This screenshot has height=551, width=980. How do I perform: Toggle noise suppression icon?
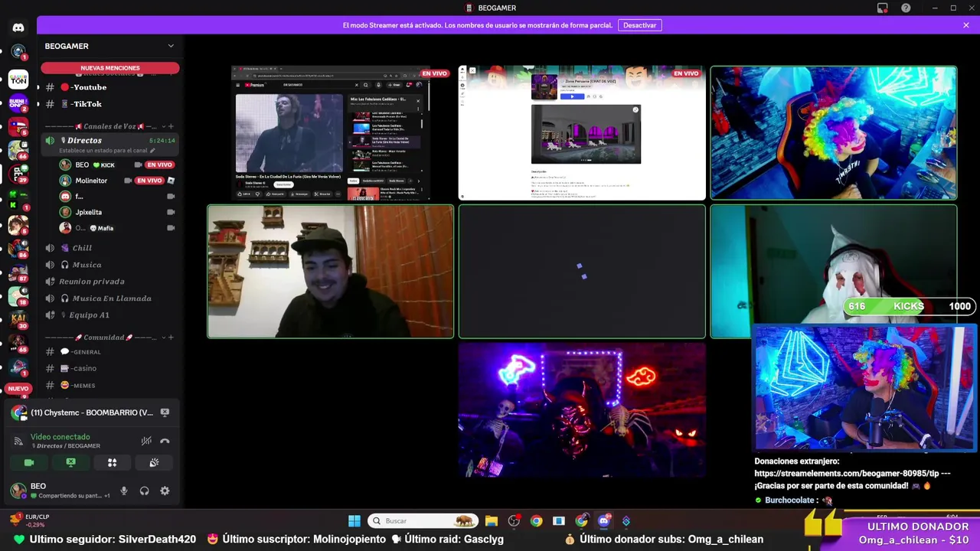[x=146, y=441]
